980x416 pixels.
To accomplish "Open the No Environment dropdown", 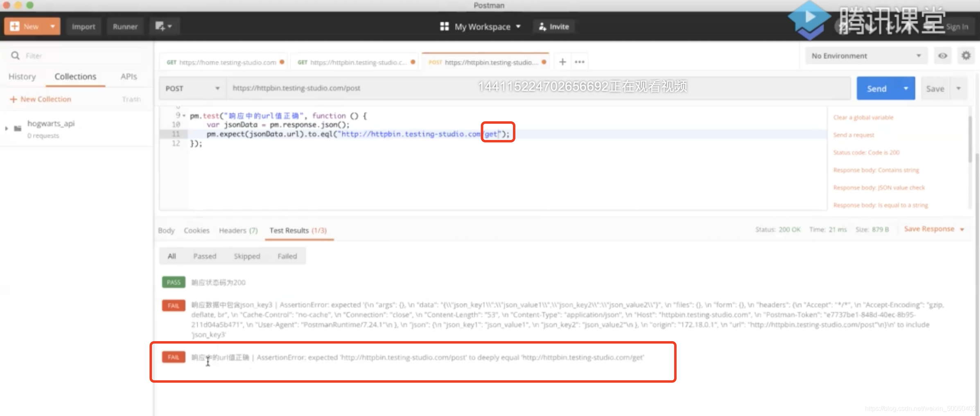I will point(866,56).
